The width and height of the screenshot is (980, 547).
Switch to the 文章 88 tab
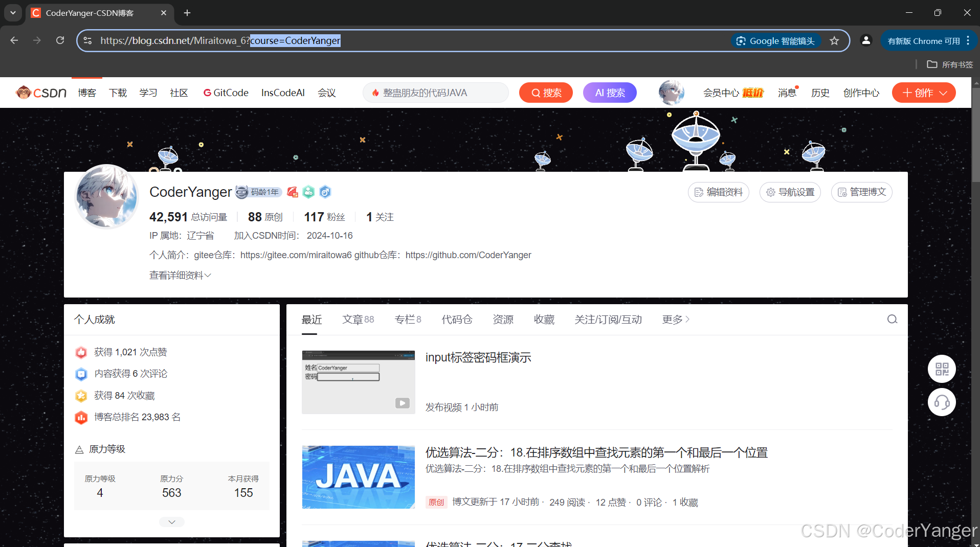tap(358, 320)
